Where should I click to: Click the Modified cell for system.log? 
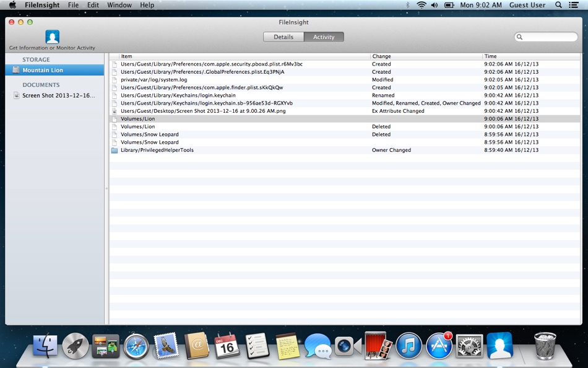pos(383,79)
